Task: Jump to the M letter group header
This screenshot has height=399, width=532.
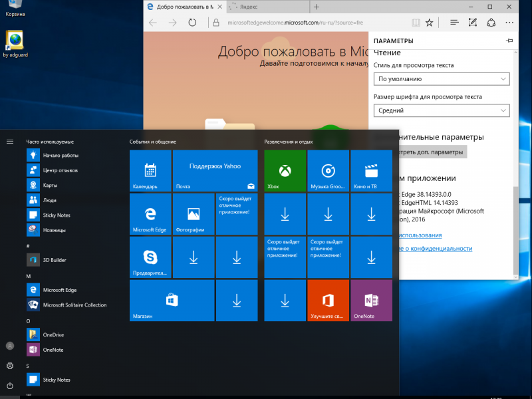Action: [29, 276]
